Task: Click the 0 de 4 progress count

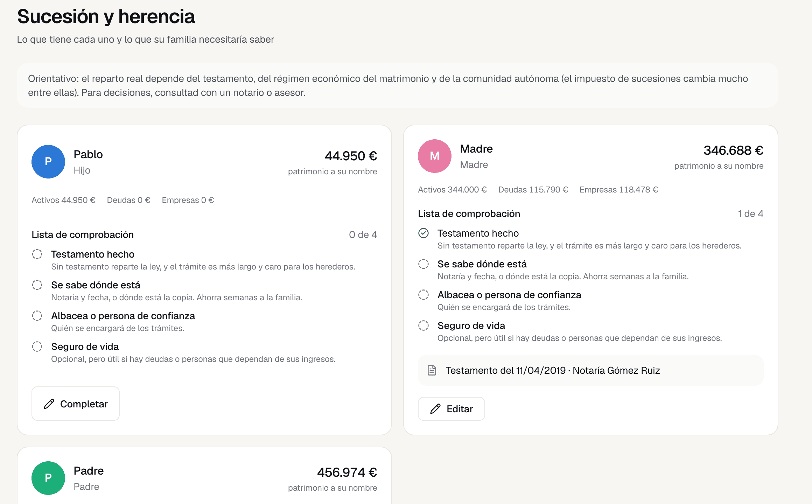Action: 363,234
